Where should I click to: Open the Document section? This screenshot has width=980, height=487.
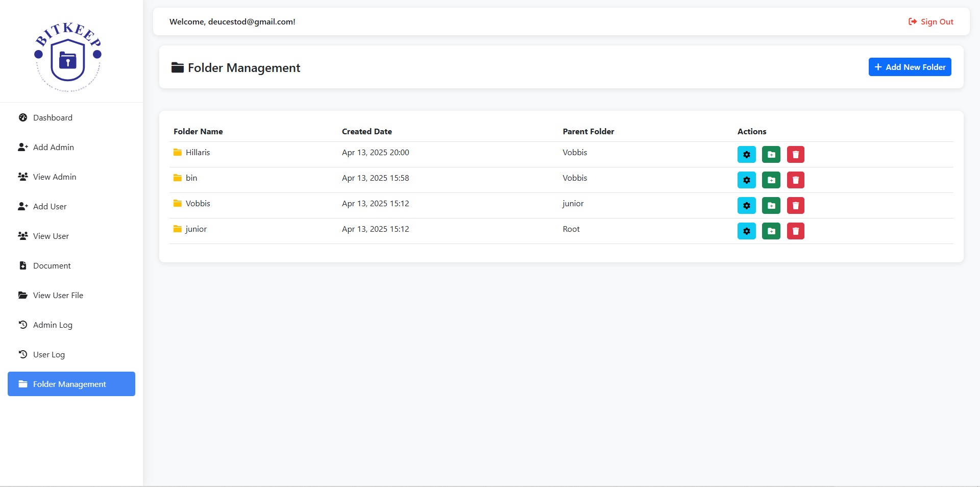52,265
